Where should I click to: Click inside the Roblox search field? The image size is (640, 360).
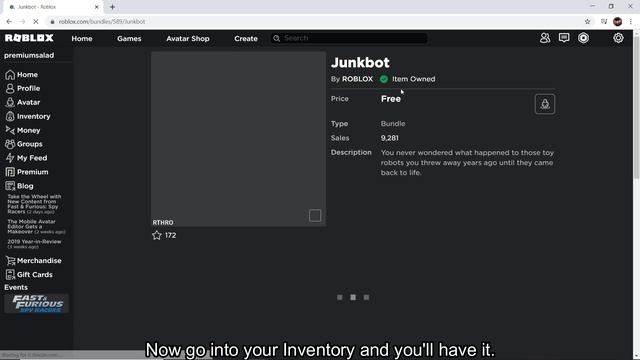349,38
